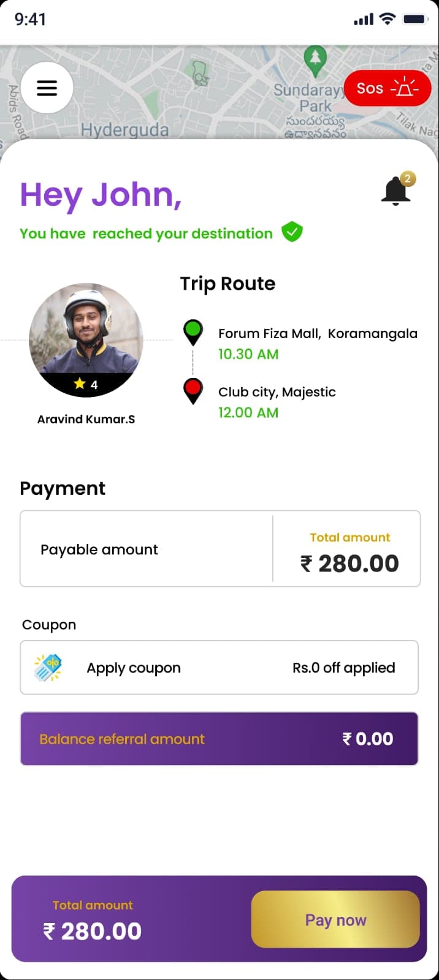Tap the Balance referral amount bar
Image resolution: width=439 pixels, height=980 pixels.
pyautogui.click(x=219, y=739)
